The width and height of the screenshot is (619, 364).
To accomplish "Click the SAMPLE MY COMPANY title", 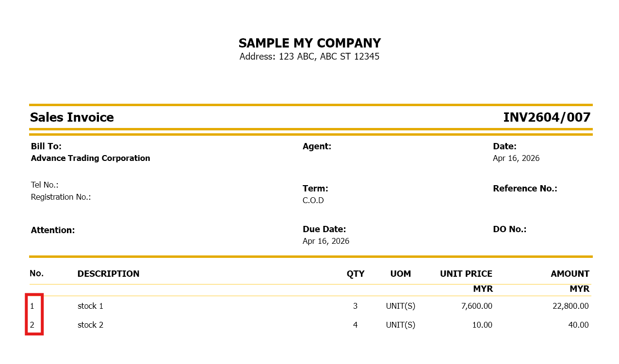I will 309,43.
